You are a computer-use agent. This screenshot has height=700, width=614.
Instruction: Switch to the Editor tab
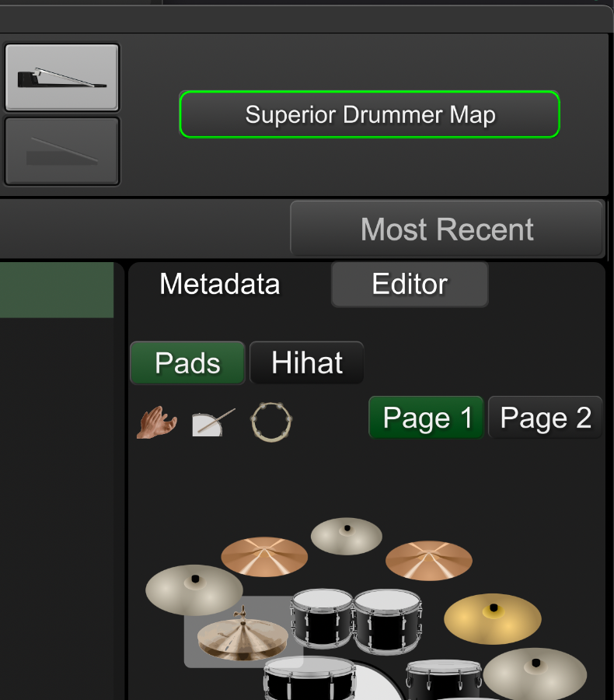point(410,284)
